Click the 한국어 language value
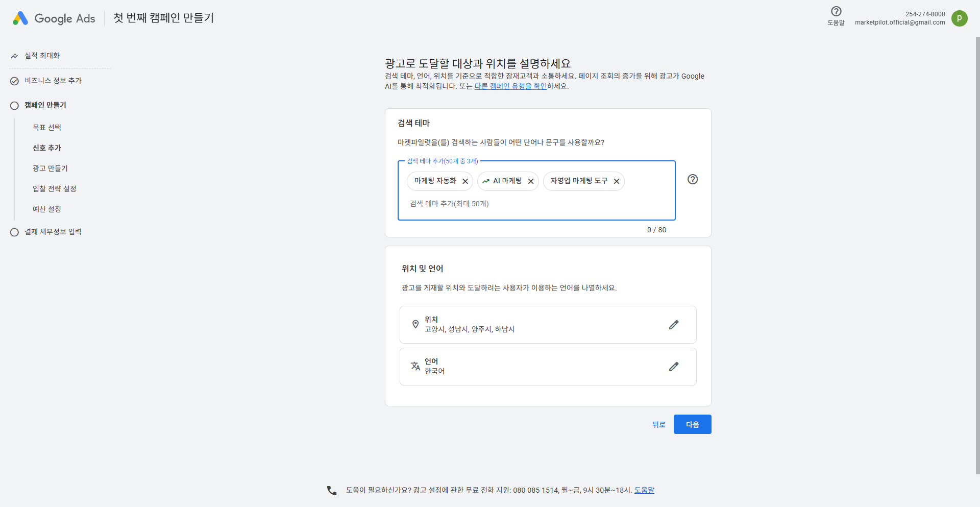Image resolution: width=980 pixels, height=507 pixels. [x=434, y=371]
